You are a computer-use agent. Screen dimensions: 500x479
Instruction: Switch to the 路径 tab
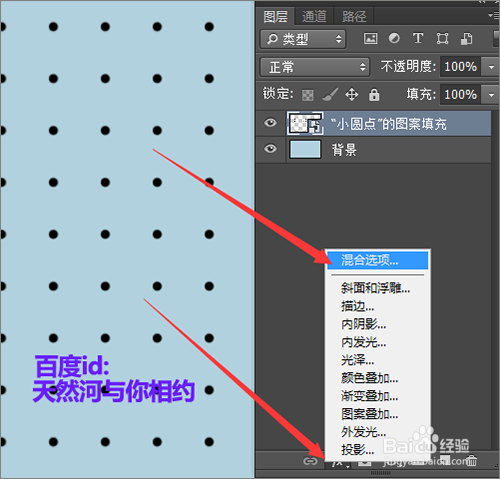(x=354, y=16)
